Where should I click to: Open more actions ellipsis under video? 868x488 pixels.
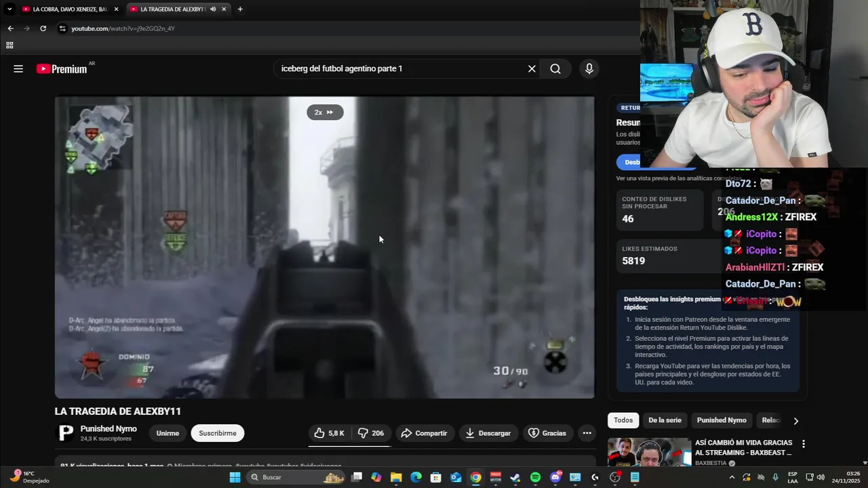pyautogui.click(x=587, y=433)
